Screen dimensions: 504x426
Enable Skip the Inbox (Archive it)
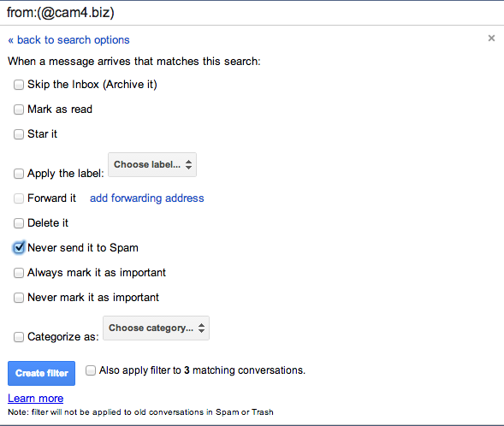tap(19, 85)
